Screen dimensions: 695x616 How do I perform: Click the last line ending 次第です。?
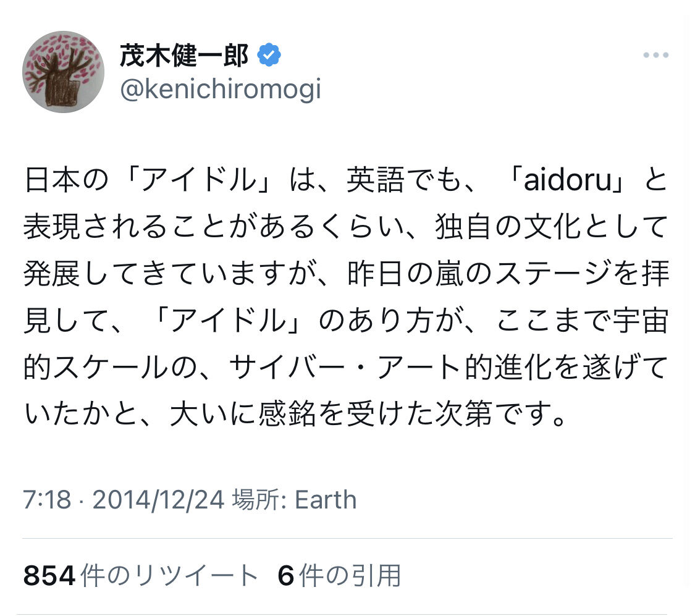[x=295, y=414]
